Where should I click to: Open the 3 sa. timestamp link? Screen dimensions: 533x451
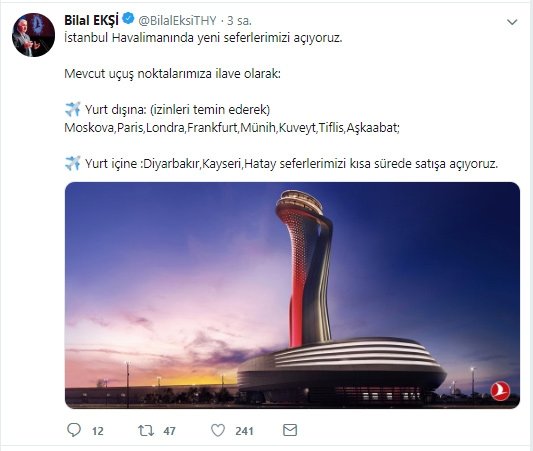pos(239,21)
